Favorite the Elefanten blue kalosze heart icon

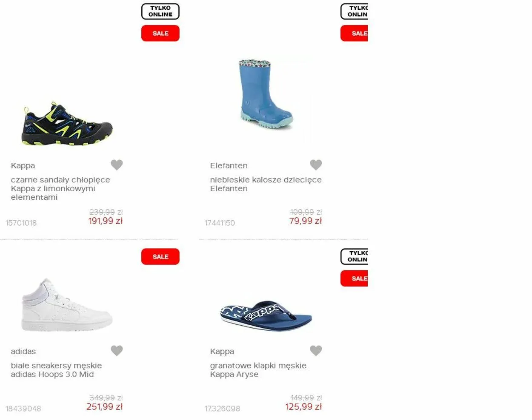(316, 165)
